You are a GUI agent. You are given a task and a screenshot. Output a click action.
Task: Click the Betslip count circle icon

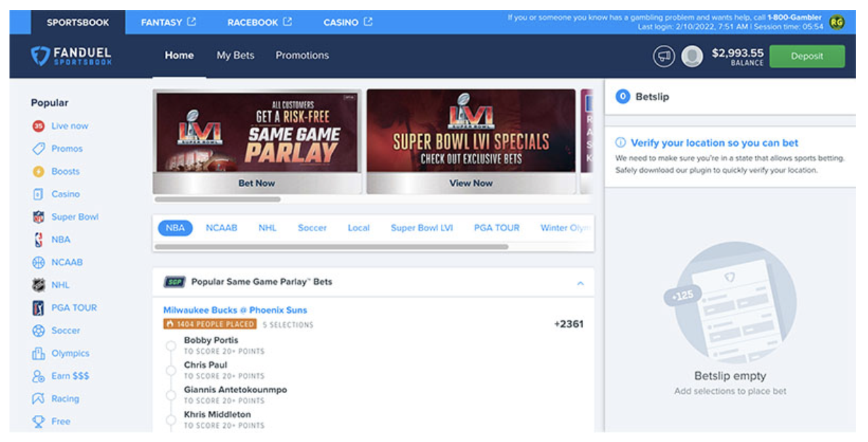click(623, 97)
